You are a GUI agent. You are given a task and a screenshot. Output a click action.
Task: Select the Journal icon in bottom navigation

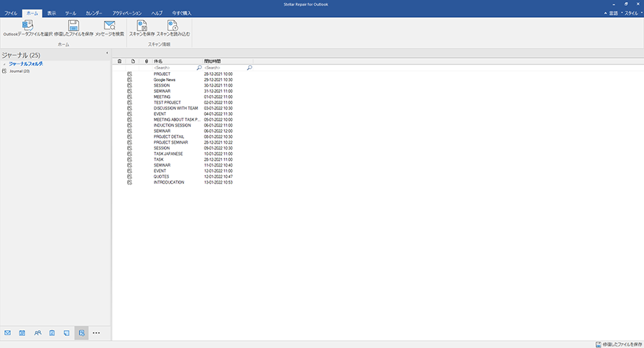[x=82, y=333]
